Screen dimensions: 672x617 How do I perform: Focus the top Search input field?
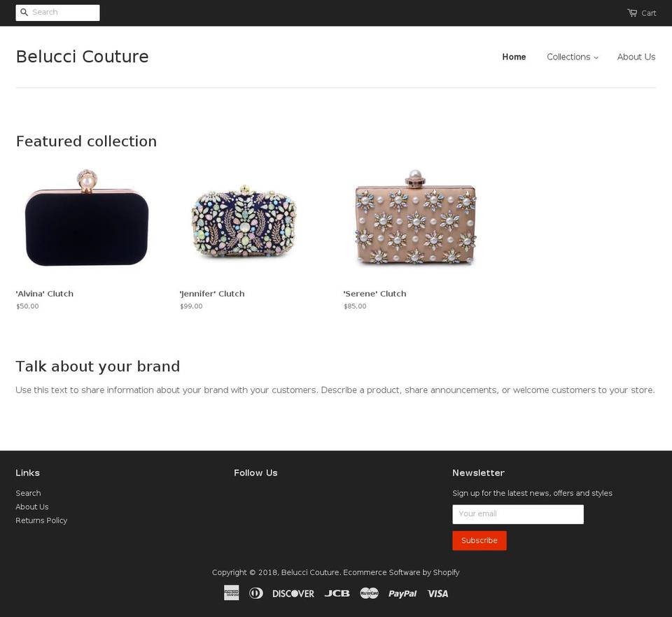(57, 13)
